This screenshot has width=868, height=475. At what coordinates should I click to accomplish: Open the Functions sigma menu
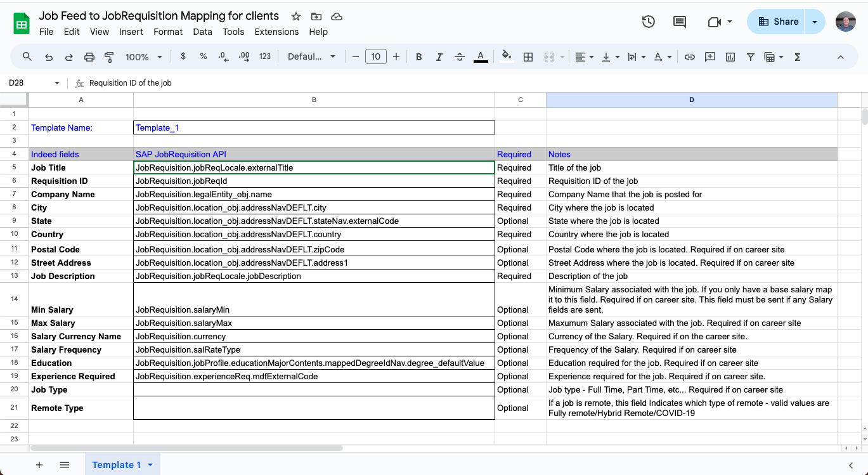[798, 56]
